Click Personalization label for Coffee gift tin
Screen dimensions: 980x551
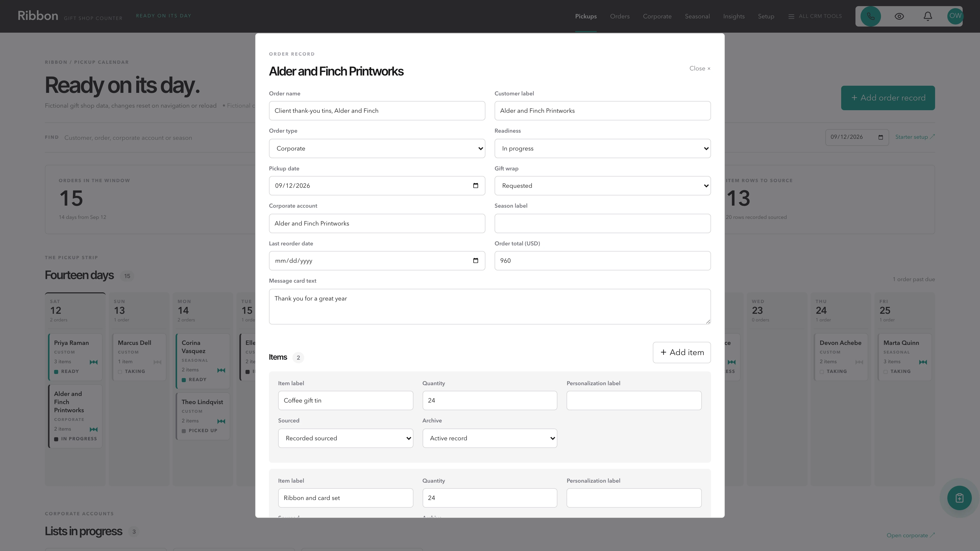(634, 400)
